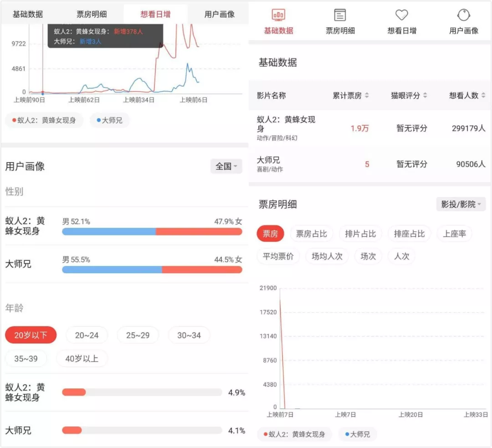This screenshot has width=492, height=448.
Task: Click the 299179人 want-to-see count
Action: pyautogui.click(x=468, y=128)
